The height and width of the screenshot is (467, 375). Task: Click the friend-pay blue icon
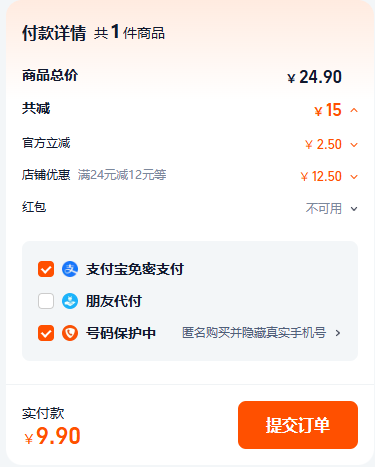(70, 301)
